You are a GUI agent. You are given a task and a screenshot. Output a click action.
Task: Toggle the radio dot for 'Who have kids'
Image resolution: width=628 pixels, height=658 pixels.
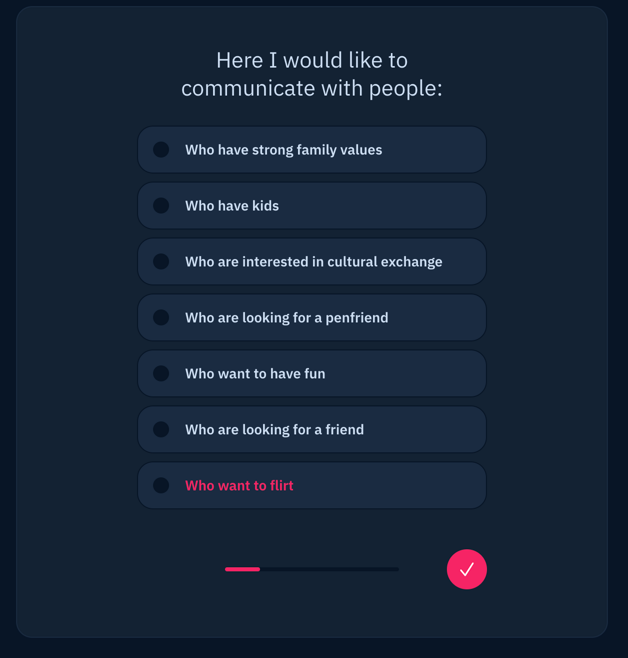(161, 206)
